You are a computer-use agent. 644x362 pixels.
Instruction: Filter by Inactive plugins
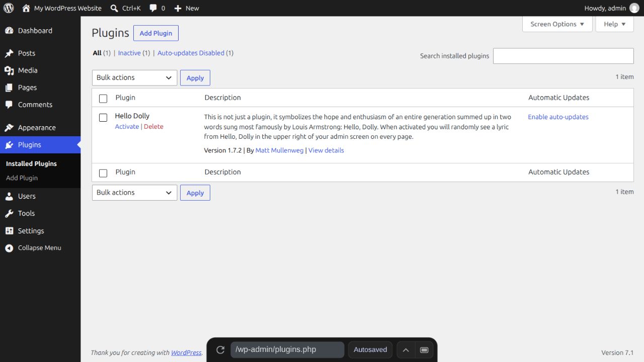click(129, 53)
